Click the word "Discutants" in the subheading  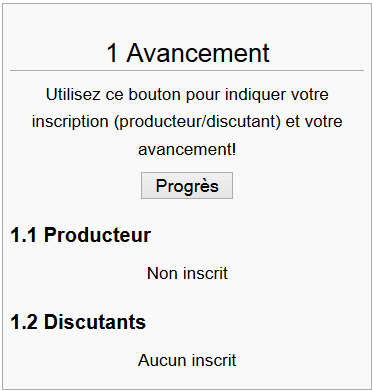click(95, 322)
